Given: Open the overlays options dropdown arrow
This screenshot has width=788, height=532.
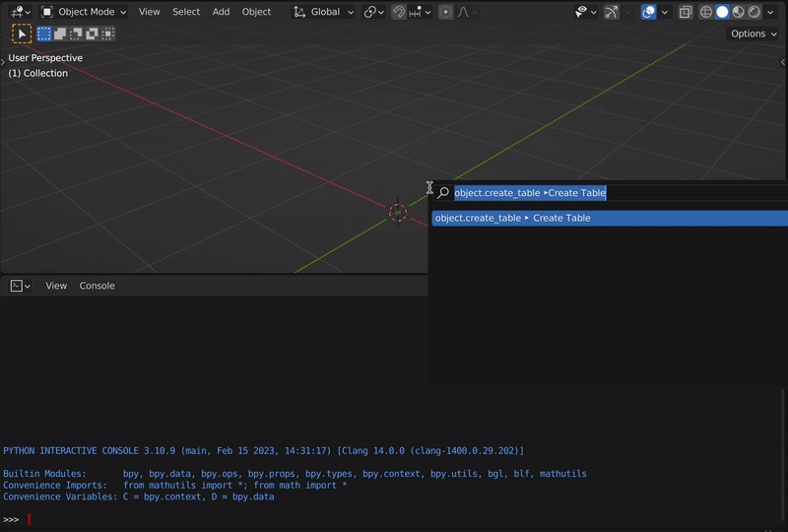Looking at the screenshot, I should point(664,12).
